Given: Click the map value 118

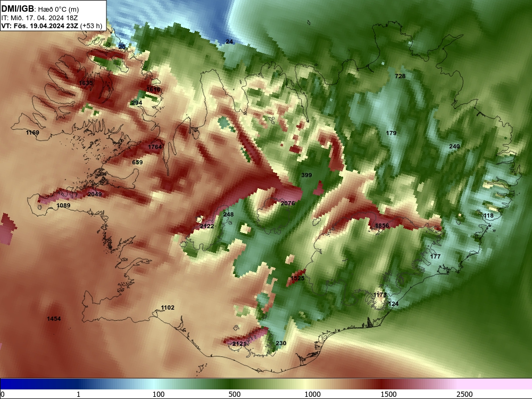Looking at the screenshot, I should click(488, 216).
